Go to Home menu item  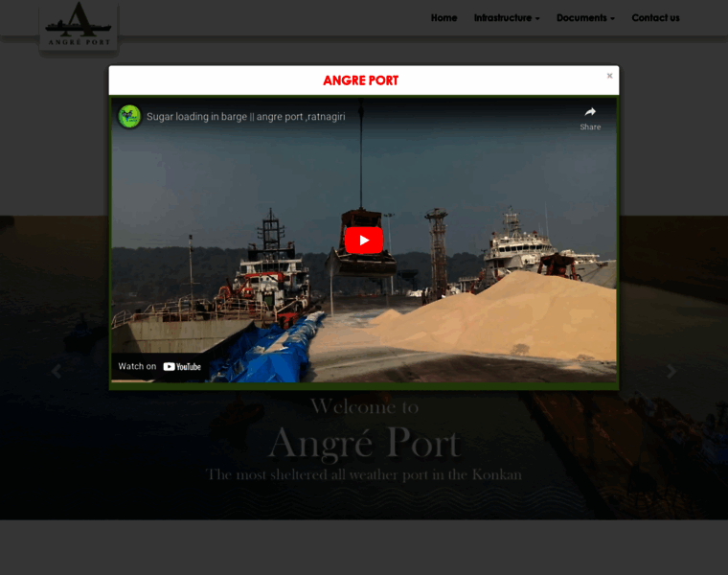pos(444,18)
